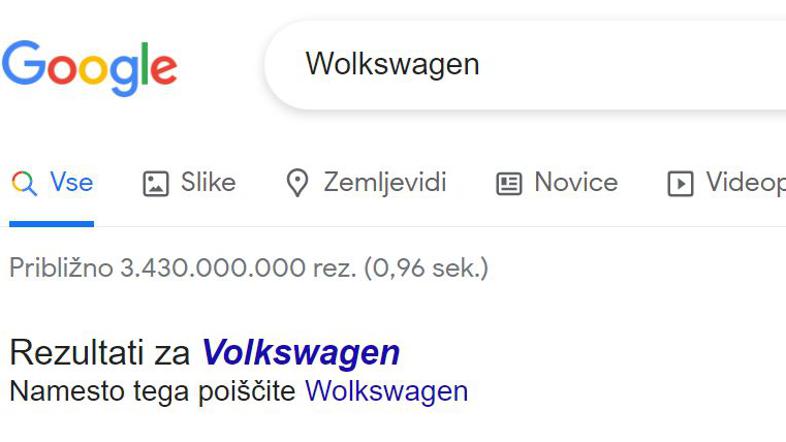Select the Vse tab

(71, 183)
